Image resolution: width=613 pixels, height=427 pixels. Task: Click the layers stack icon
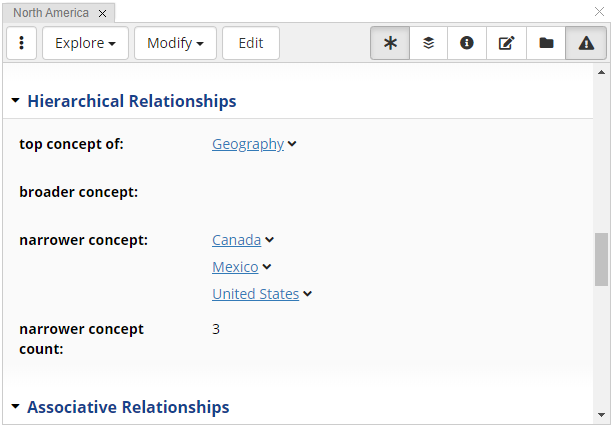[x=429, y=44]
